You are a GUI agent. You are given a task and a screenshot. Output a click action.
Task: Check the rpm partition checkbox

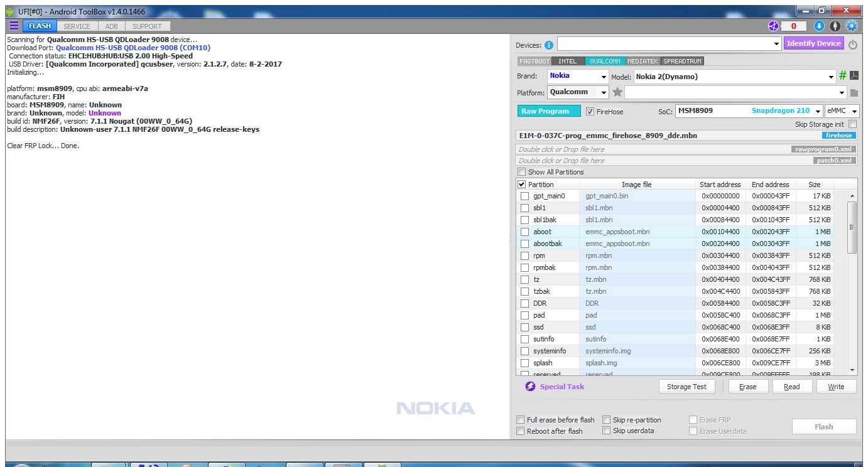(x=524, y=255)
